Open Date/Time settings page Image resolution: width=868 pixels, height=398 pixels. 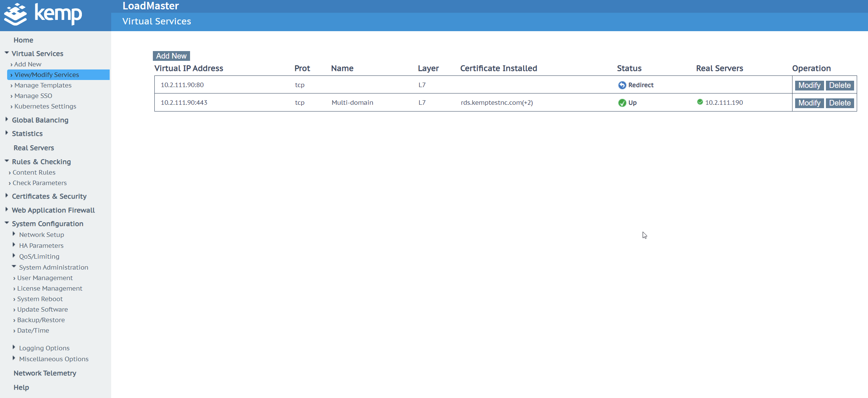coord(33,330)
